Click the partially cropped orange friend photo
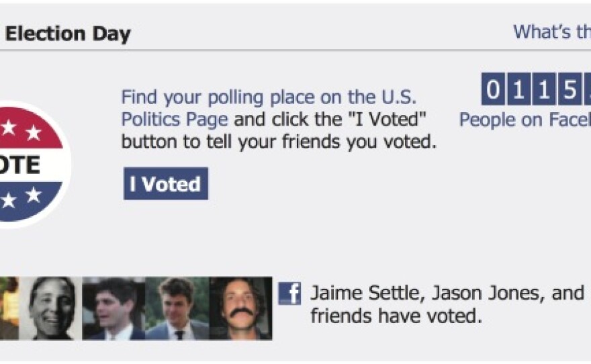The height and width of the screenshot is (364, 591). pos(8,308)
